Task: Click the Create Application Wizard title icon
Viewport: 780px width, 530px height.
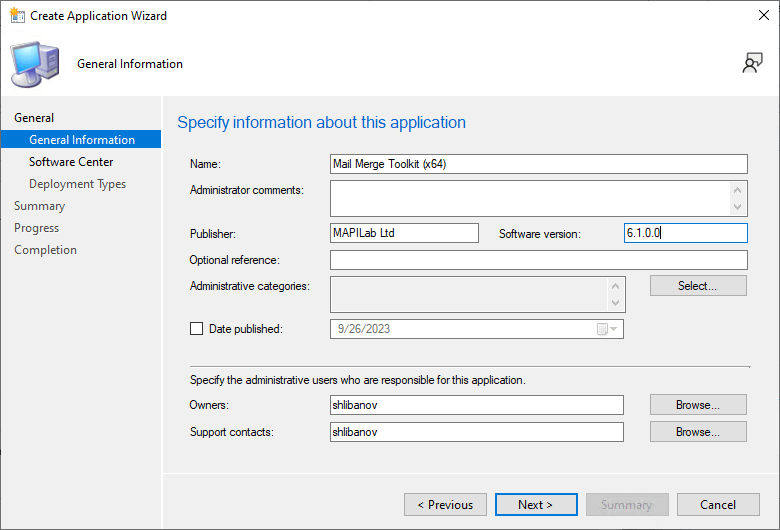Action: click(17, 15)
